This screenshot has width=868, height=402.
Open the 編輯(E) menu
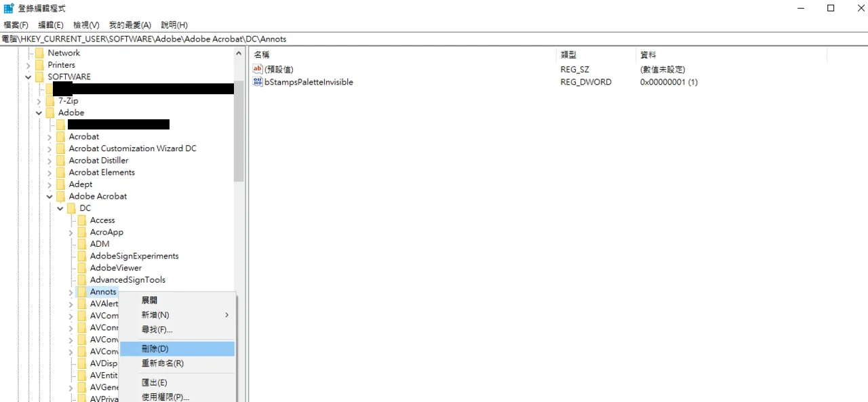pos(51,25)
